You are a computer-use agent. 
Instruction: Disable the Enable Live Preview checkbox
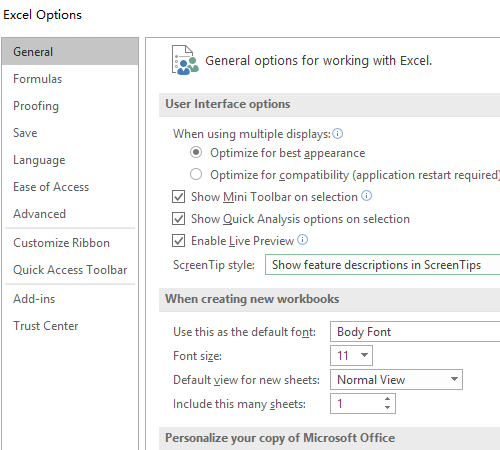[179, 241]
